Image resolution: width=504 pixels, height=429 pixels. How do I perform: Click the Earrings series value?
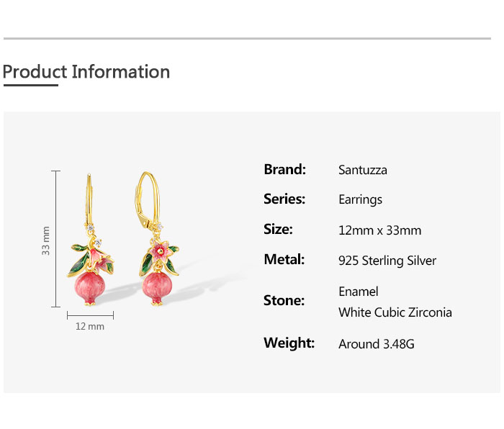[360, 200]
